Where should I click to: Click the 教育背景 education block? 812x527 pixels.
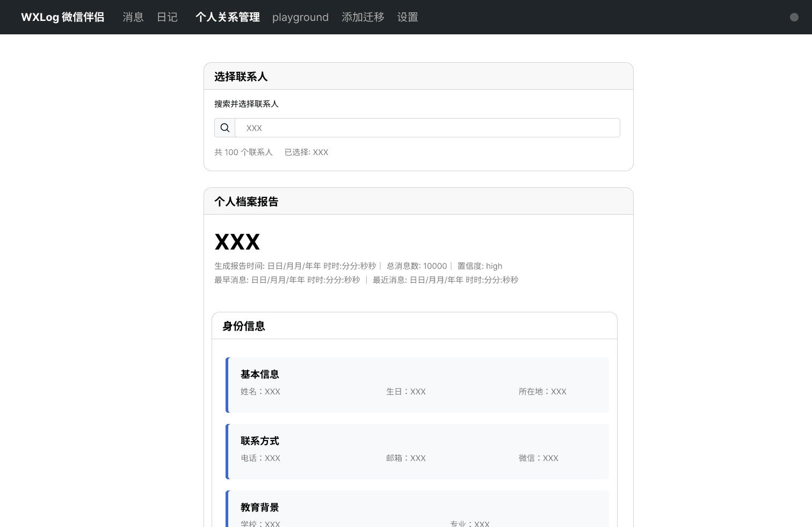click(x=260, y=507)
